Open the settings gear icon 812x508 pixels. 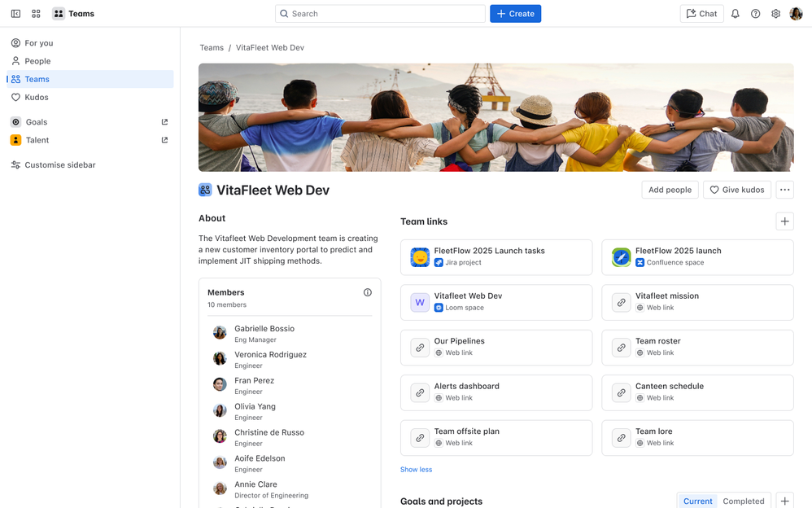[x=775, y=14]
